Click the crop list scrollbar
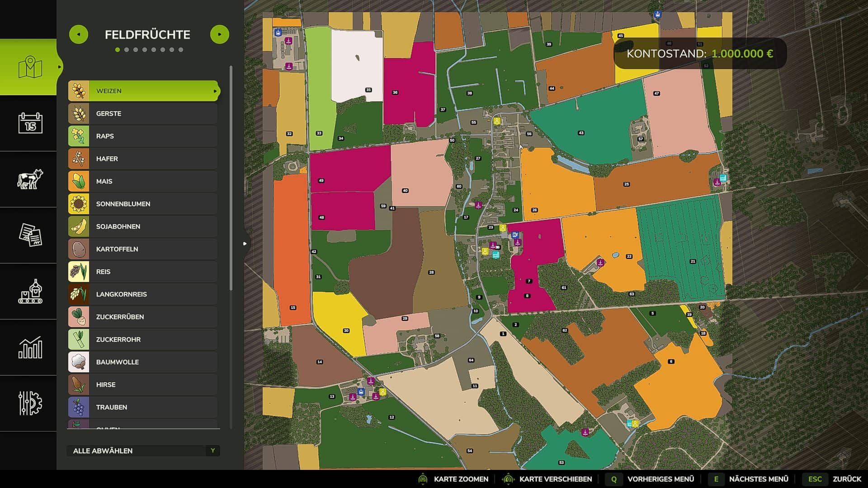The width and height of the screenshot is (868, 488). (231, 178)
